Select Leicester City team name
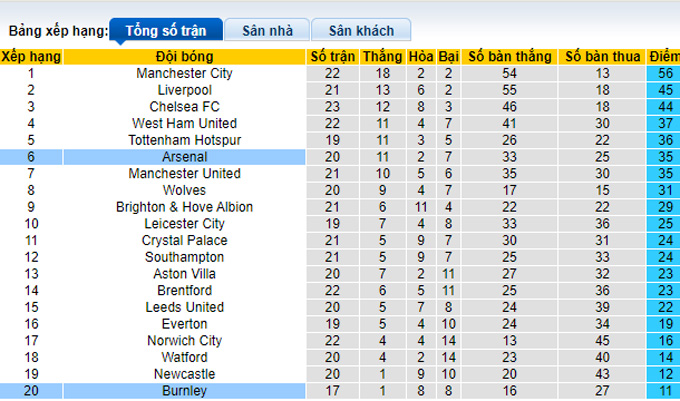This screenshot has width=680, height=401. coord(184,223)
